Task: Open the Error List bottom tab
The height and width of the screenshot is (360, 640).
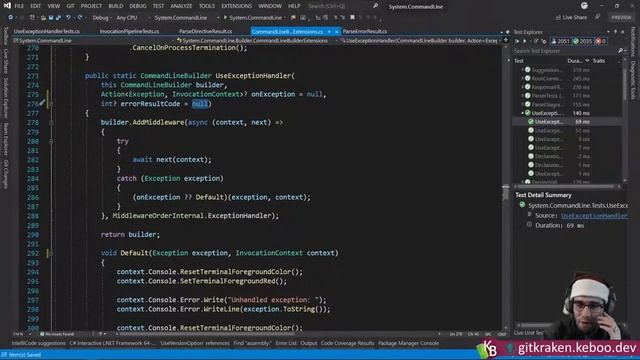Action: (x=286, y=343)
